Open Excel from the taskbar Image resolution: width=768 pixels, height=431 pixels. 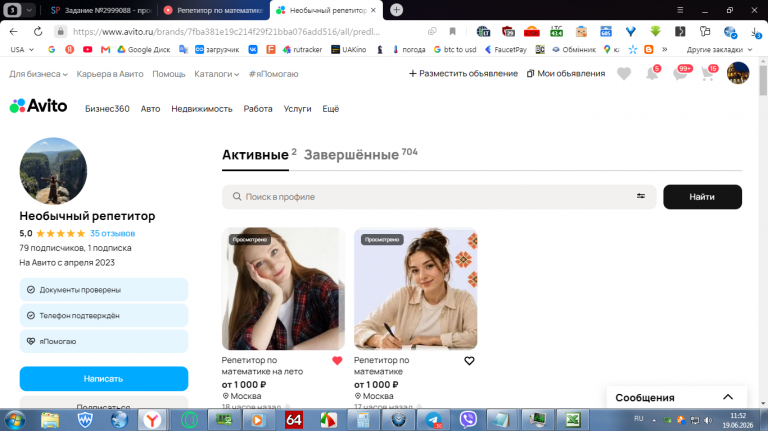tap(572, 420)
